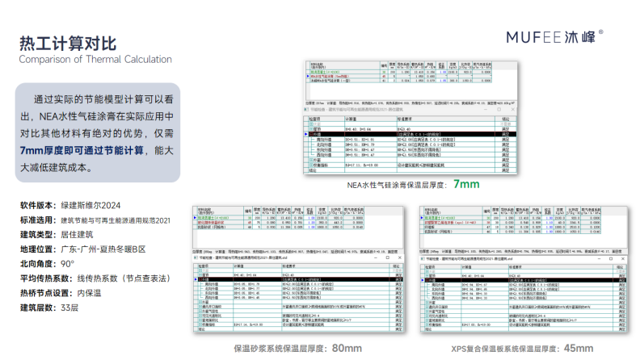Collapse the highlighted 外墙 row in NEA window

311,134
